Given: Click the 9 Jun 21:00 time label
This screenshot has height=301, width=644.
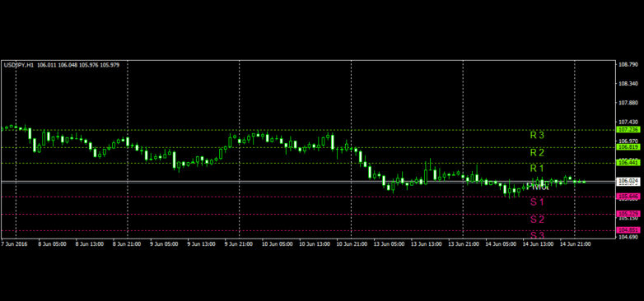Looking at the screenshot, I should pos(239,244).
